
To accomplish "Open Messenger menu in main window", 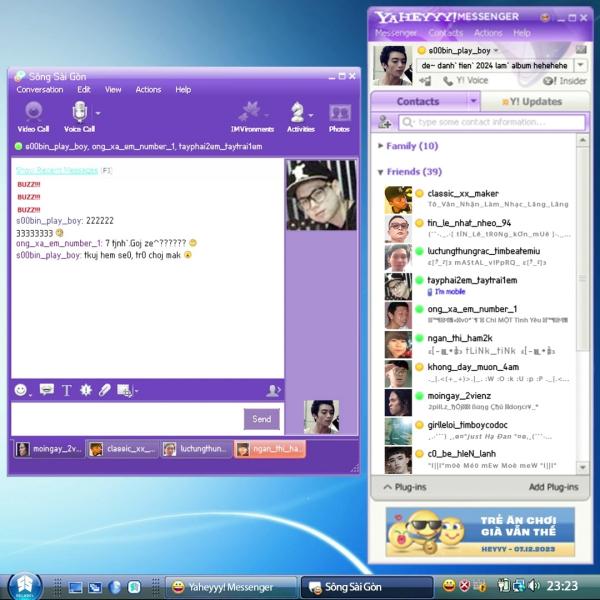I will click(x=396, y=33).
